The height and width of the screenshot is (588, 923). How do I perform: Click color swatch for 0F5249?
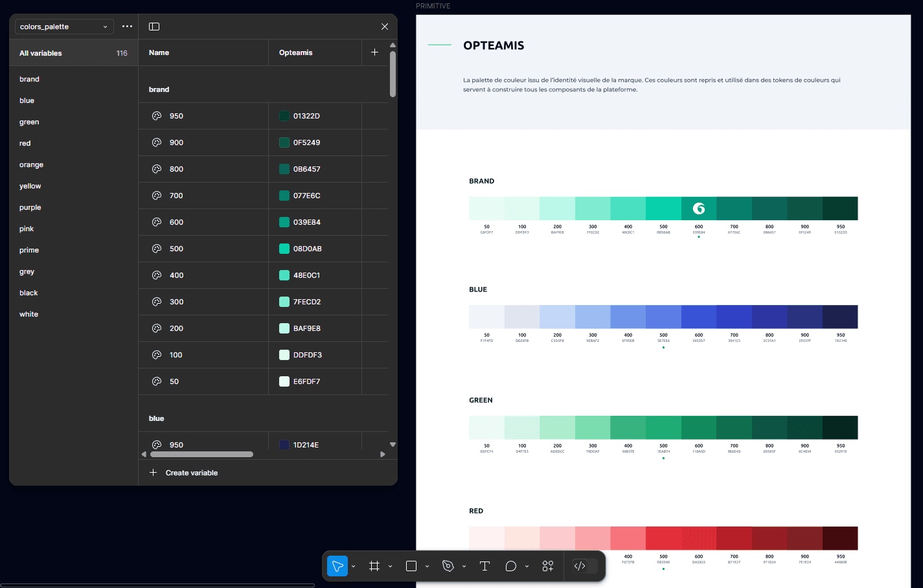(284, 142)
